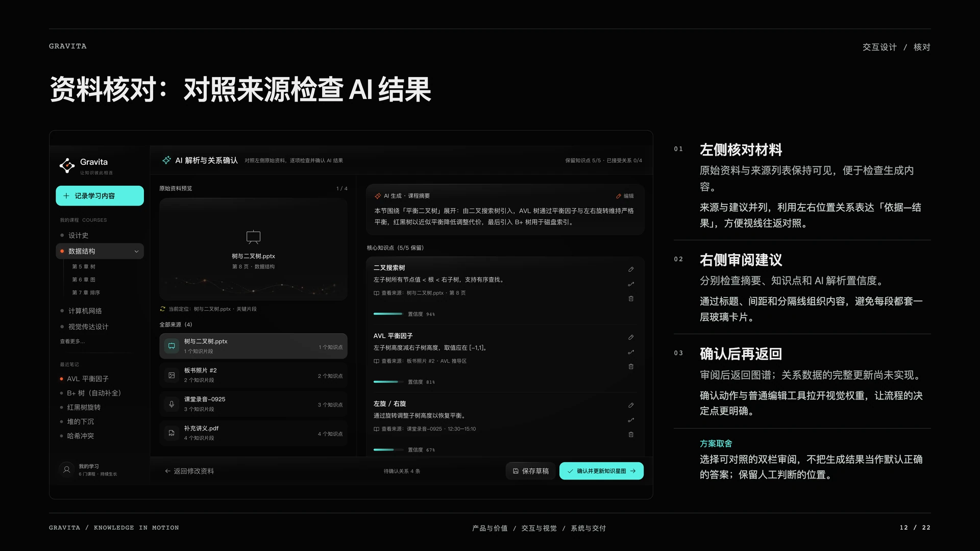The height and width of the screenshot is (551, 980).
Task: Click the Gravita logo icon
Action: pyautogui.click(x=67, y=165)
